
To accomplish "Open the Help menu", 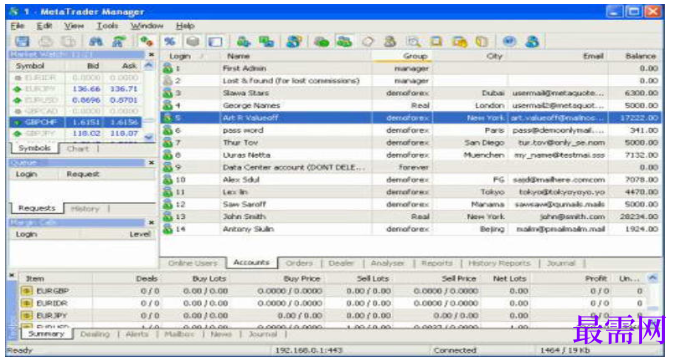I will point(185,26).
